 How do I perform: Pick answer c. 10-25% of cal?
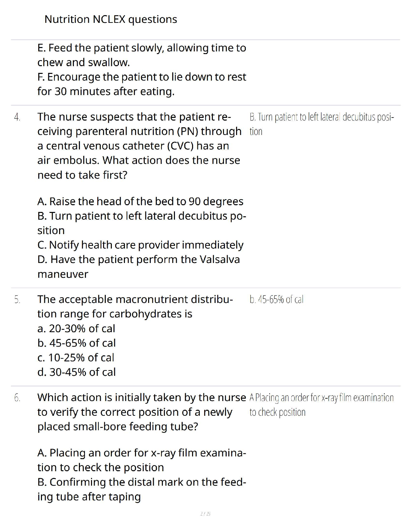(x=76, y=358)
